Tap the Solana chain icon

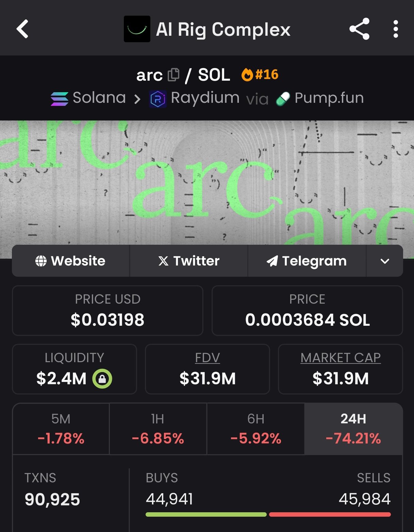(x=60, y=99)
